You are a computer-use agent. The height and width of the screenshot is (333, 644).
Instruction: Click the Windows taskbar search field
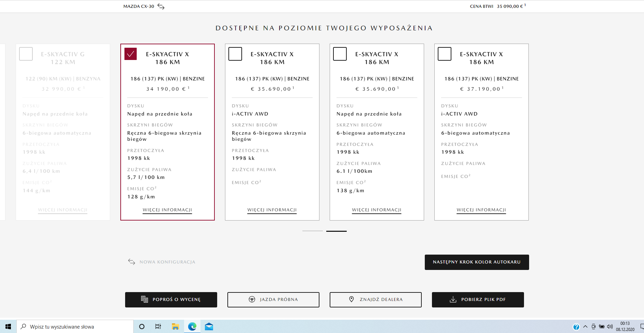pyautogui.click(x=75, y=327)
